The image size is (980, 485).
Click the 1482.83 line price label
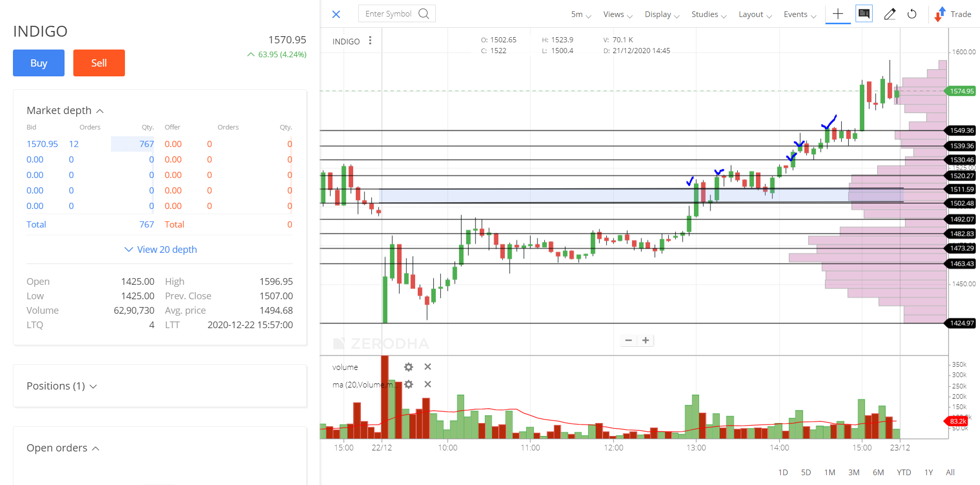point(961,234)
